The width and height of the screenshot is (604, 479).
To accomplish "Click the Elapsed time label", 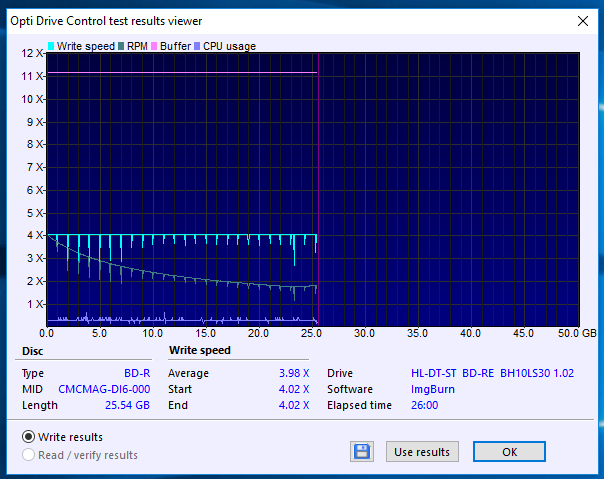I will [359, 405].
